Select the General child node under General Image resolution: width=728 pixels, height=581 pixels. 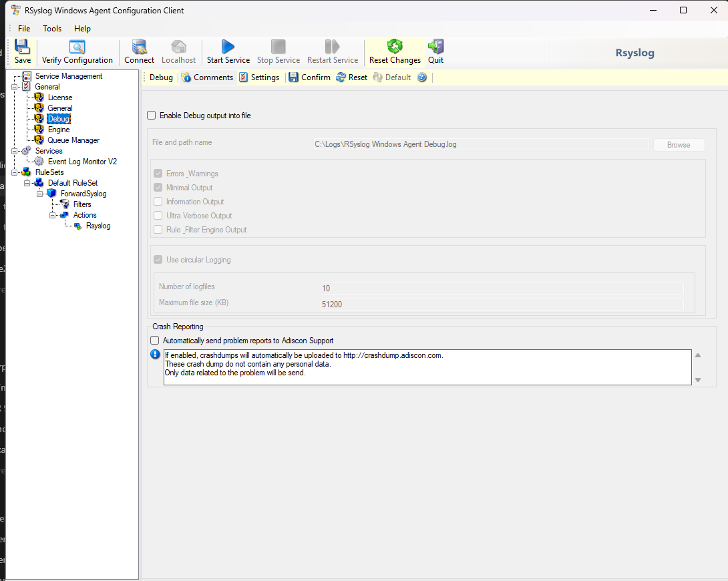click(60, 108)
